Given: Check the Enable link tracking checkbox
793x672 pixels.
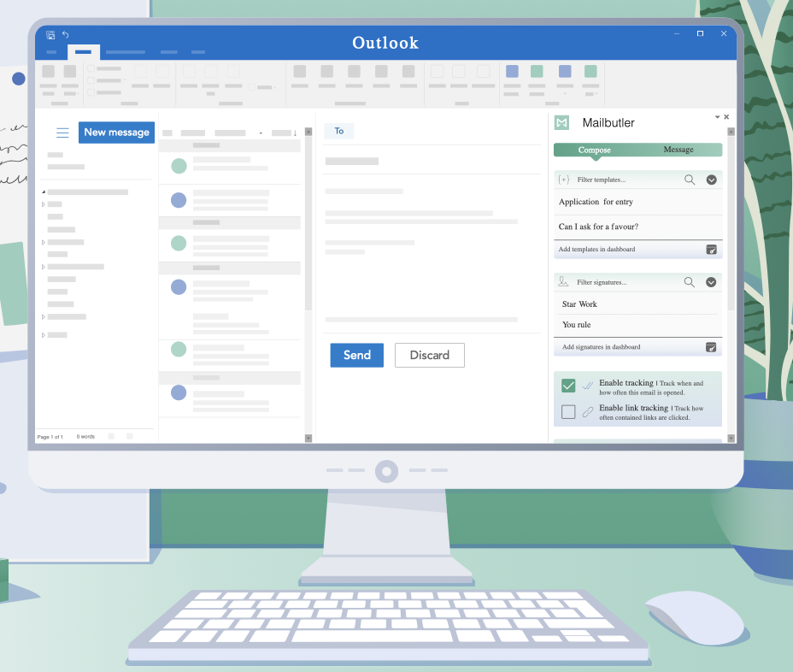Looking at the screenshot, I should coord(568,412).
